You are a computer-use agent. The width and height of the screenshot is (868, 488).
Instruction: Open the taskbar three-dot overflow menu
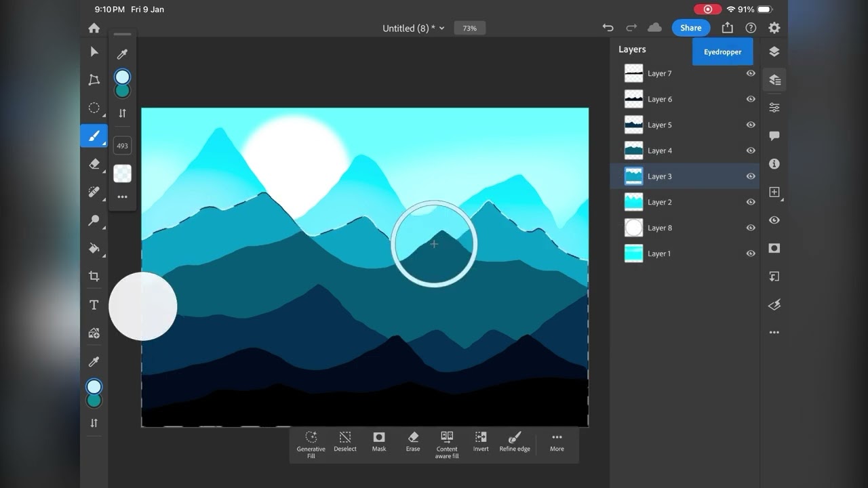pos(774,333)
